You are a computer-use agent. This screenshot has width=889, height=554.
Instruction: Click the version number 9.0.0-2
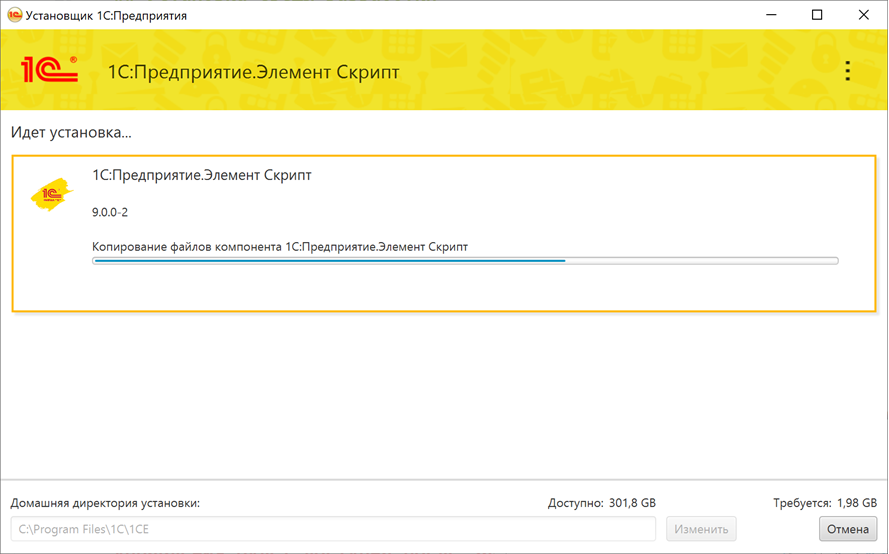[110, 213]
